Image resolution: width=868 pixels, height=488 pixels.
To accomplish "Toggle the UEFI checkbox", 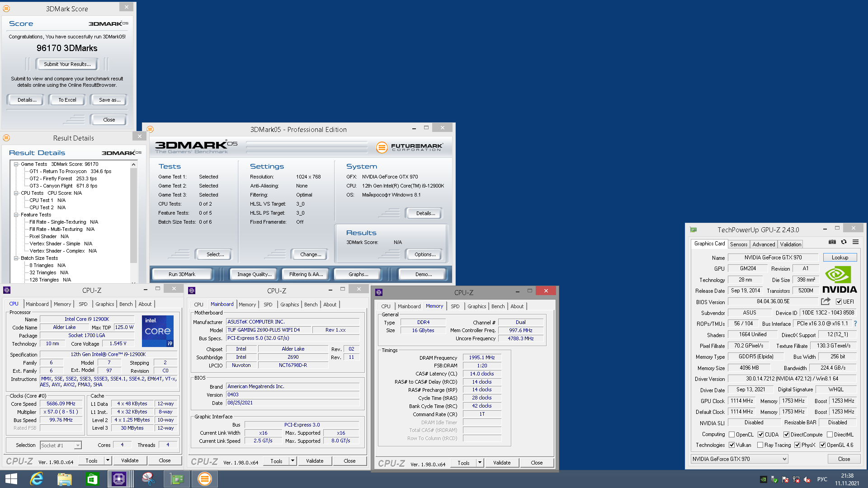I will 839,302.
